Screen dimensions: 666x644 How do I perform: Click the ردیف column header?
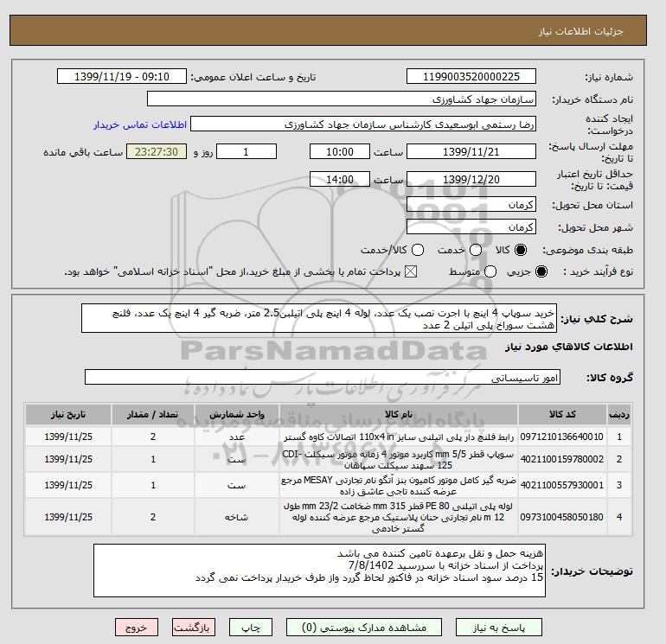(x=618, y=415)
